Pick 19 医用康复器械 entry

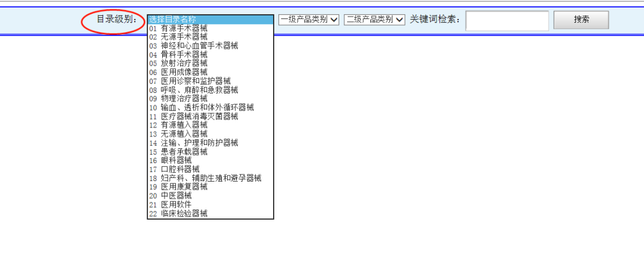(x=210, y=187)
